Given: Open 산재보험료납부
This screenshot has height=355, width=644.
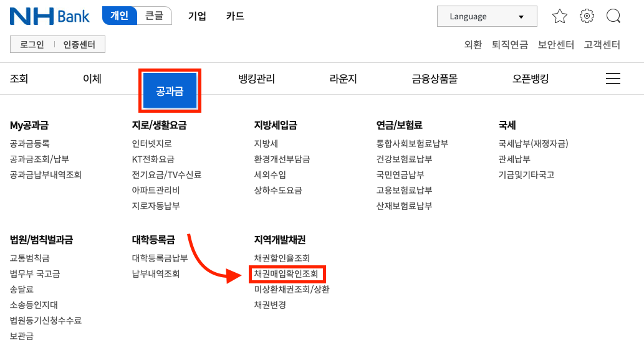Looking at the screenshot, I should pos(404,206).
